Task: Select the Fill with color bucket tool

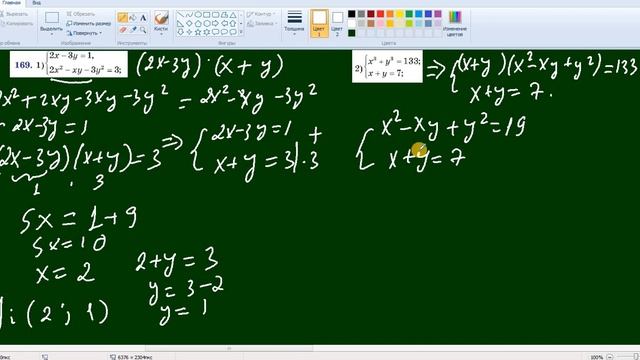Action: (x=133, y=18)
